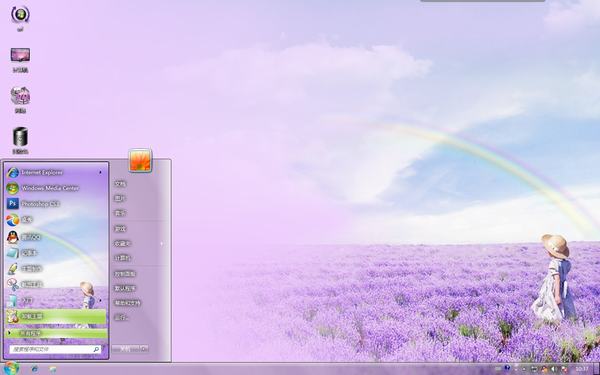Click the search programs and files box
This screenshot has height=375, width=600.
pos(55,349)
